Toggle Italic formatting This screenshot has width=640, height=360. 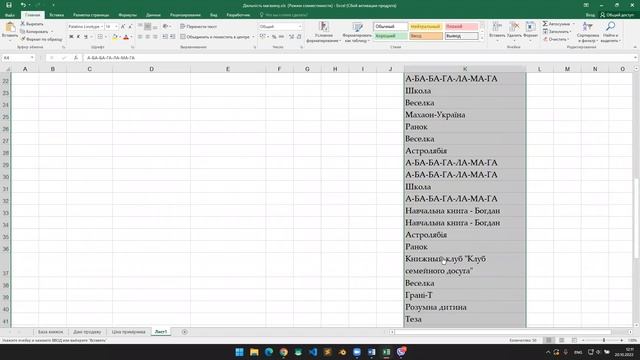pyautogui.click(x=78, y=37)
